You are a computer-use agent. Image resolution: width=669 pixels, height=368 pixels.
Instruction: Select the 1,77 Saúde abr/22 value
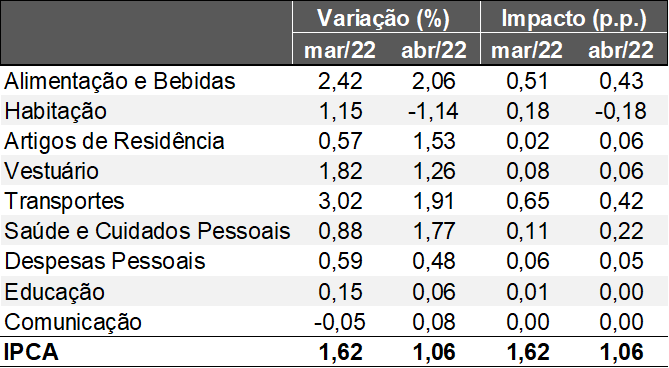[434, 231]
